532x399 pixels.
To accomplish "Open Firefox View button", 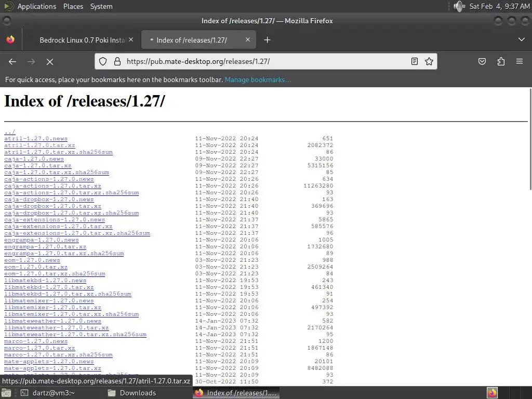I will pos(10,39).
